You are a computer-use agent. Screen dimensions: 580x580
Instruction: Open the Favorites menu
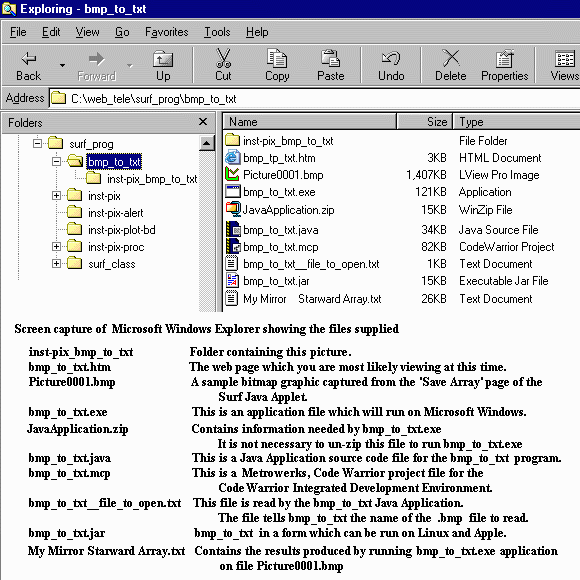pos(166,32)
